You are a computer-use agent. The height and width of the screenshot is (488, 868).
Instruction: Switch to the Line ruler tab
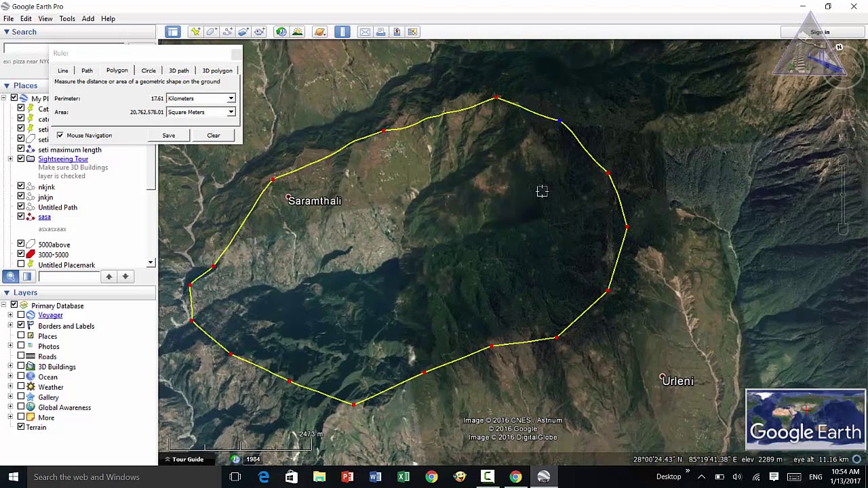point(62,70)
